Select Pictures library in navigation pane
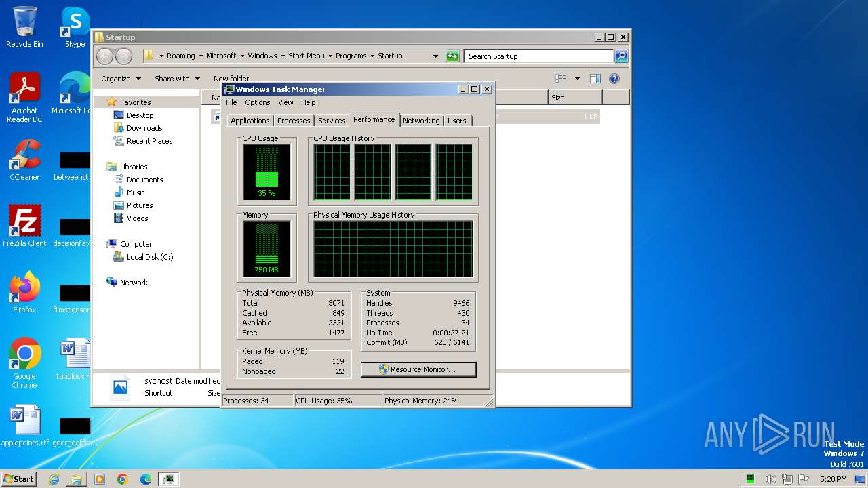868x488 pixels. 140,205
